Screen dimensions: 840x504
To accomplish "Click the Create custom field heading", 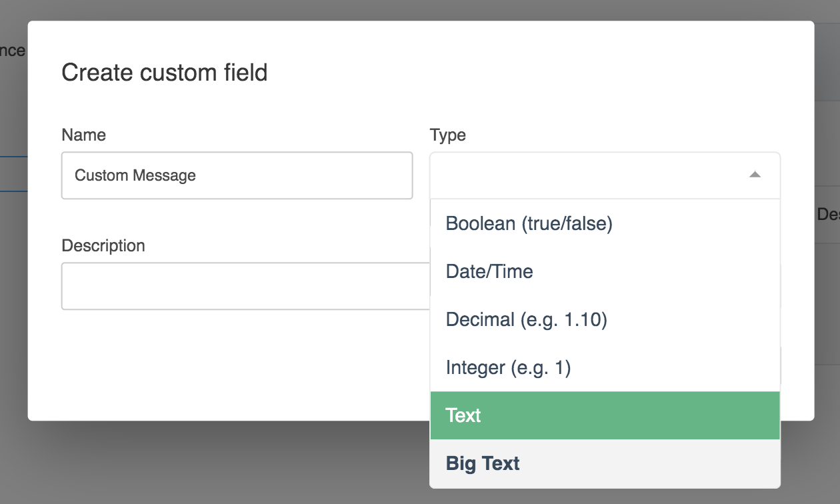I will (164, 72).
